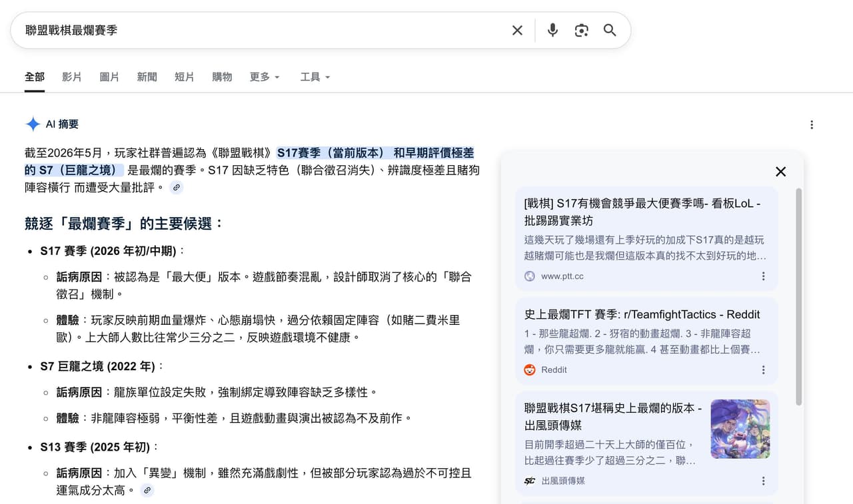Click the AI 摘要 sparkle icon
This screenshot has width=853, height=504.
[33, 124]
